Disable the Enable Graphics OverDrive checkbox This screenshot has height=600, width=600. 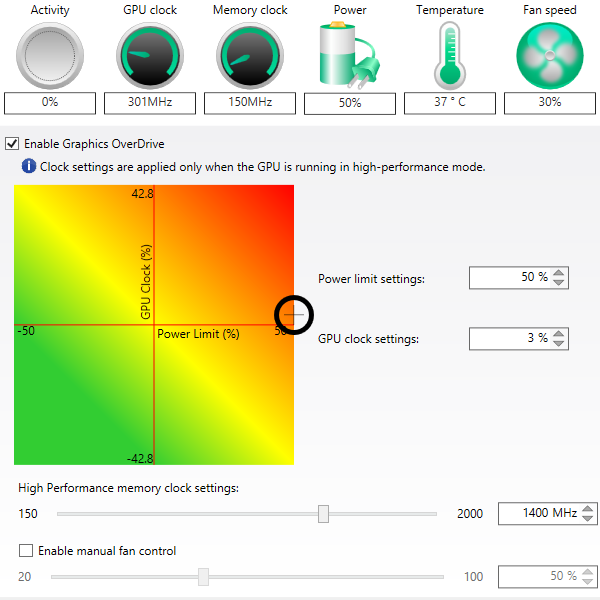tap(12, 144)
